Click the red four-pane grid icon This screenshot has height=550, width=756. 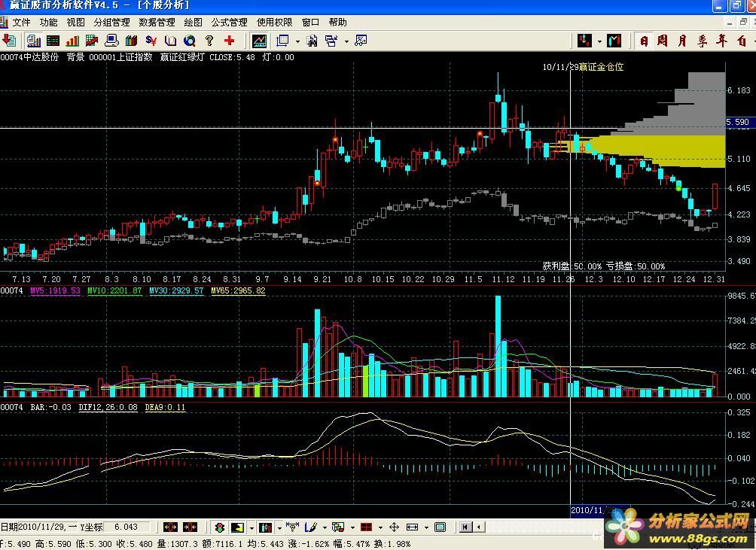click(367, 527)
